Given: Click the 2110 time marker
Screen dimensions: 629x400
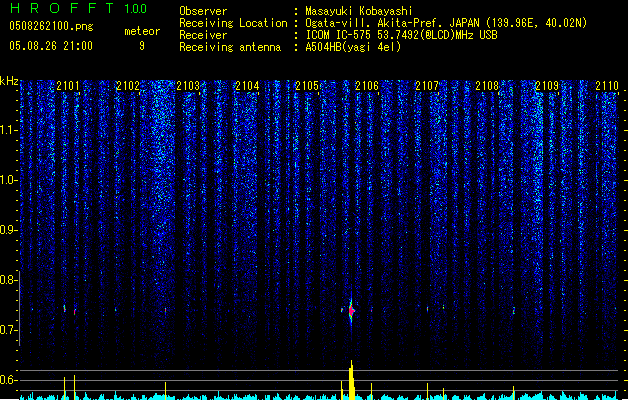Looking at the screenshot, I should point(607,85).
